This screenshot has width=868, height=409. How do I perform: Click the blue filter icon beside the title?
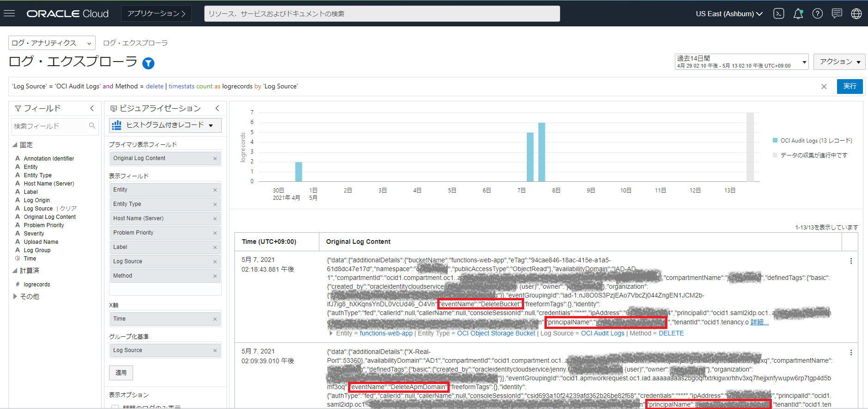tap(148, 63)
